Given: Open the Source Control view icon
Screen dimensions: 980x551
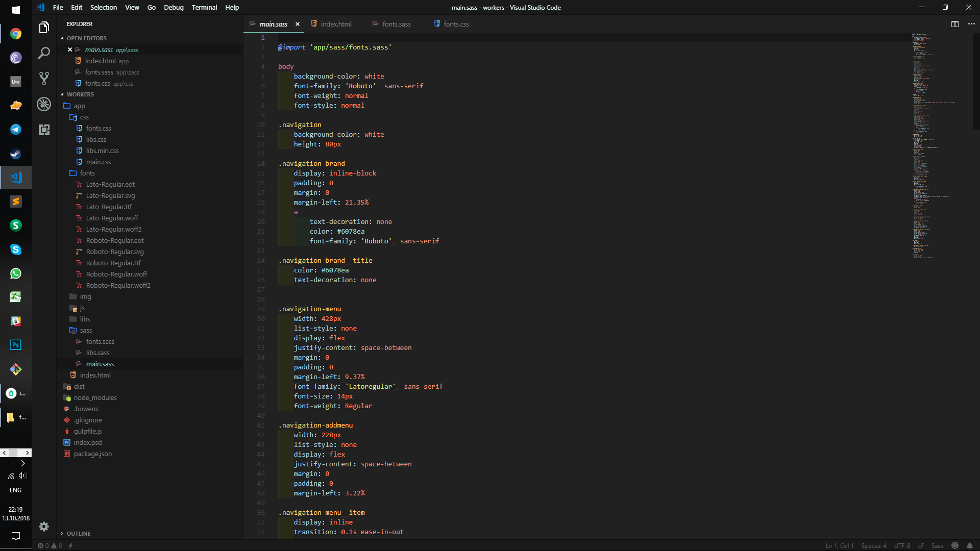Looking at the screenshot, I should click(44, 79).
